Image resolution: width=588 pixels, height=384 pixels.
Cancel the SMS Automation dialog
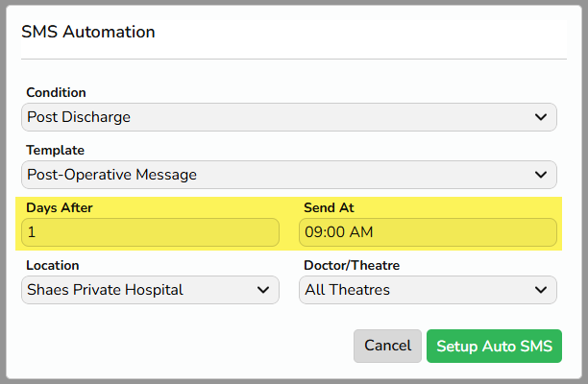pyautogui.click(x=387, y=346)
